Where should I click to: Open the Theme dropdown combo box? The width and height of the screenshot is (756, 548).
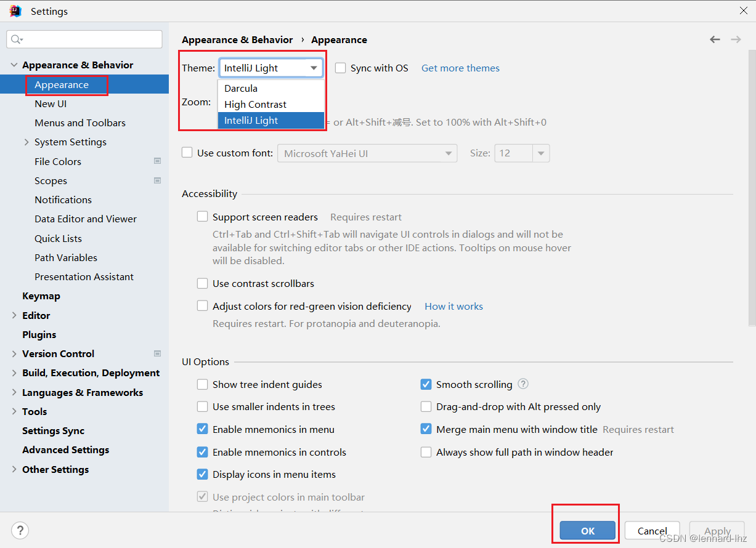click(271, 68)
